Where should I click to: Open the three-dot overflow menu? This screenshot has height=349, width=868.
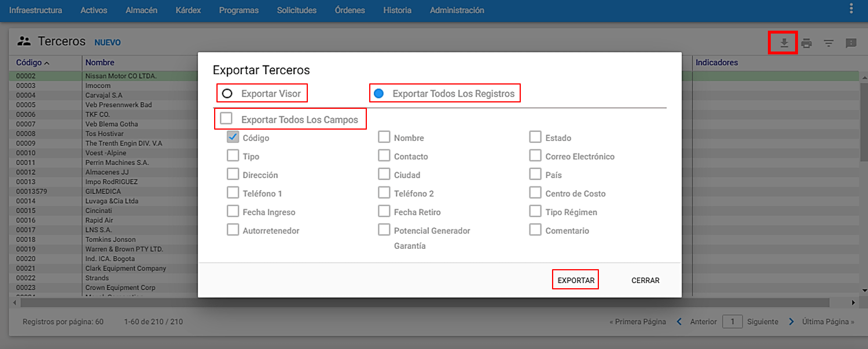[x=851, y=9]
